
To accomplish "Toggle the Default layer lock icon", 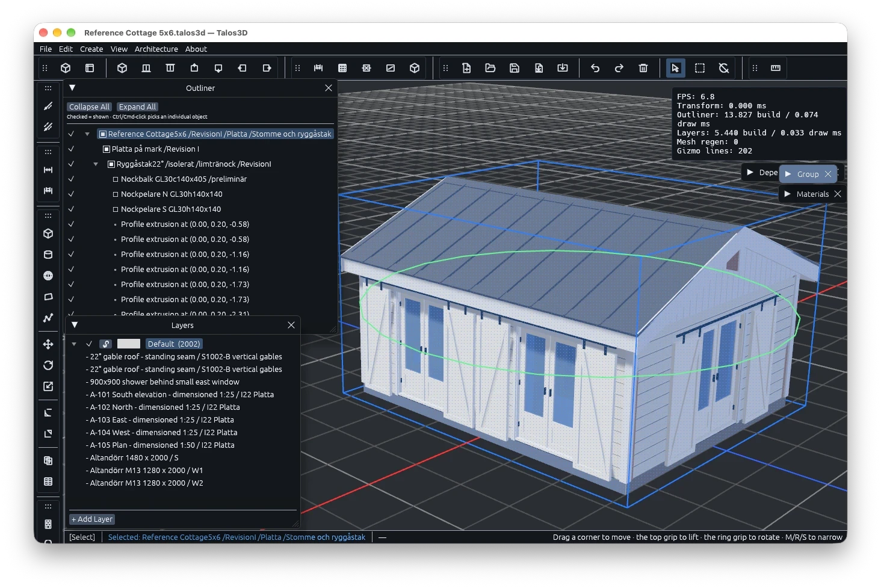I will pyautogui.click(x=106, y=344).
